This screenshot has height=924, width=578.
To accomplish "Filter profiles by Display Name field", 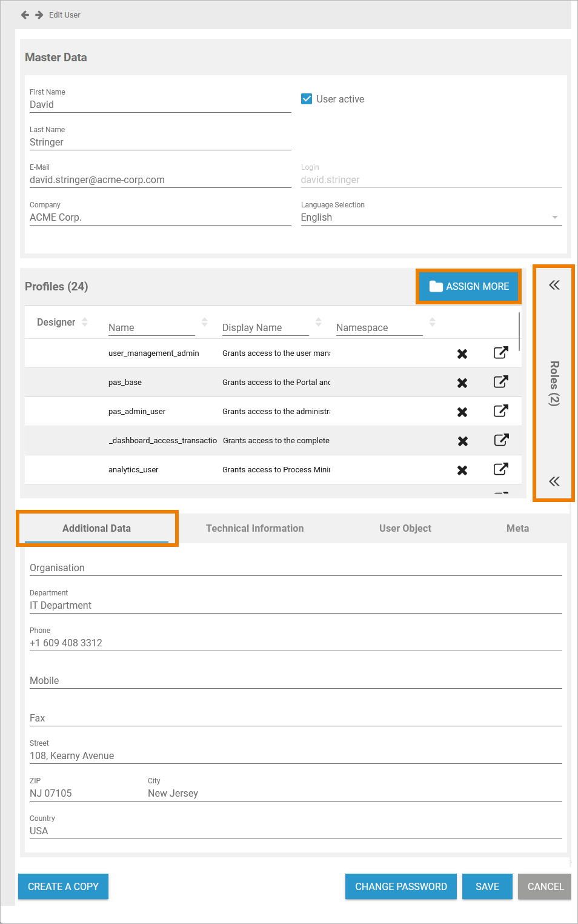I will tap(265, 327).
